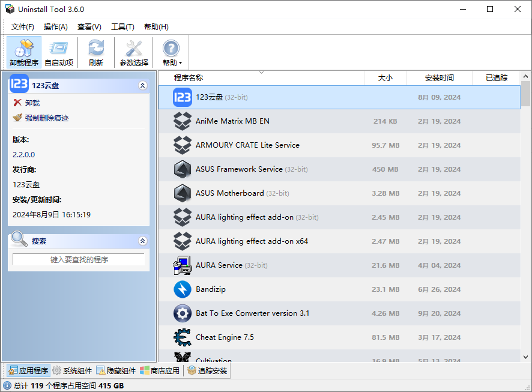
Task: Open 参数选择 preferences toolbar icon
Action: [134, 52]
